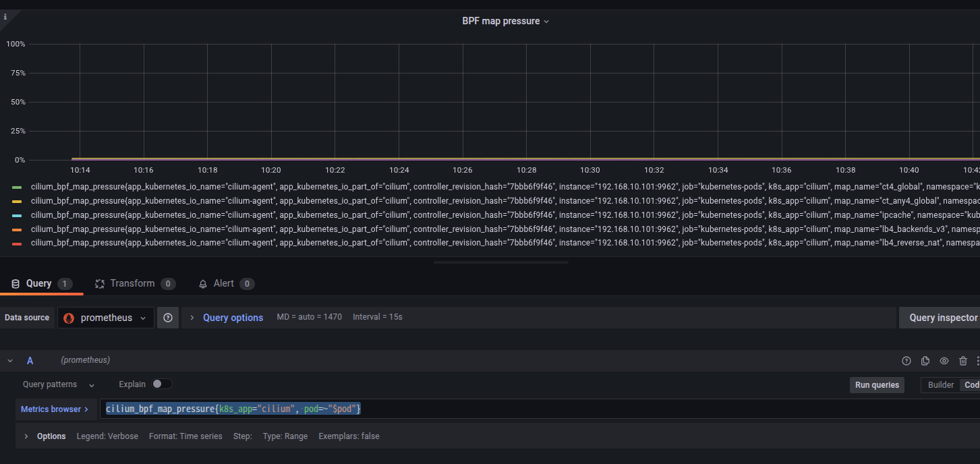Viewport: 980px width, 464px height.
Task: Click the Interval = 15s text
Action: pos(378,317)
